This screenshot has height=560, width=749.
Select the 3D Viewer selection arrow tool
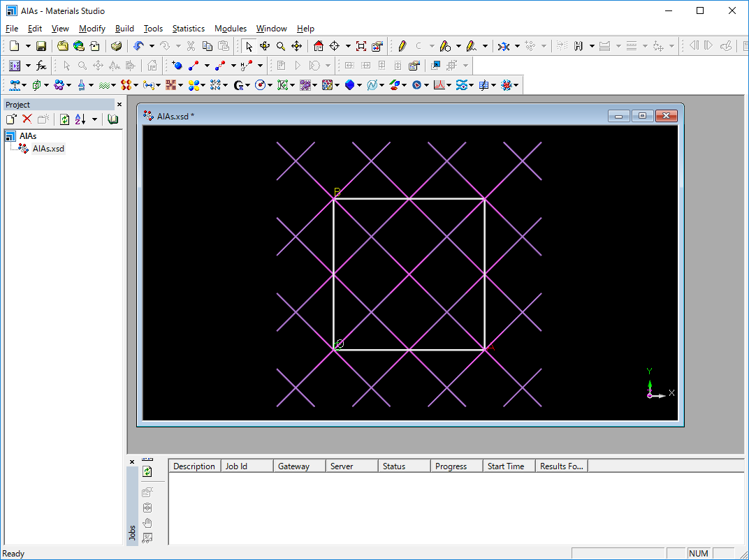tap(249, 46)
